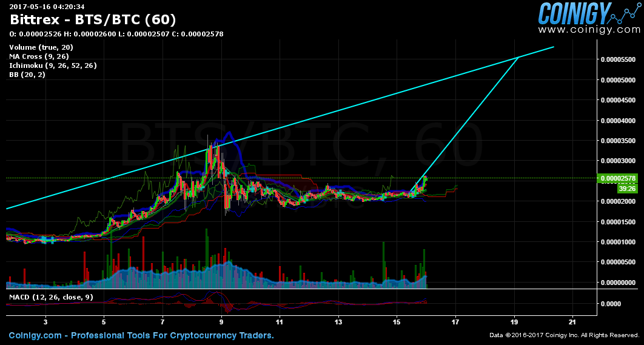The width and height of the screenshot is (644, 345).
Task: Select the MACD (12, 26, close, 9) label
Action: (52, 297)
